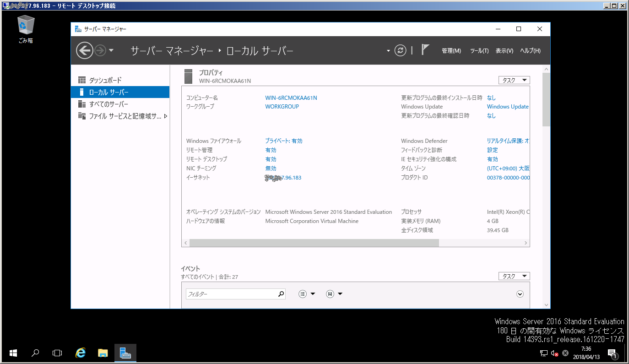Open File Explorer from the taskbar
629x364 pixels.
103,353
